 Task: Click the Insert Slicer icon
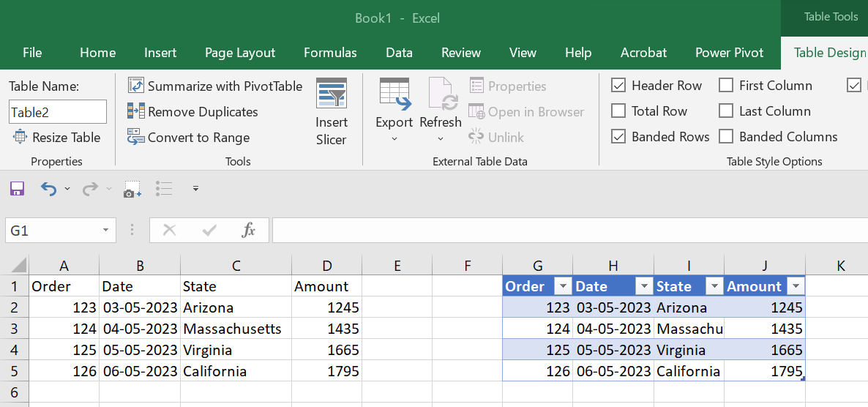tap(332, 94)
